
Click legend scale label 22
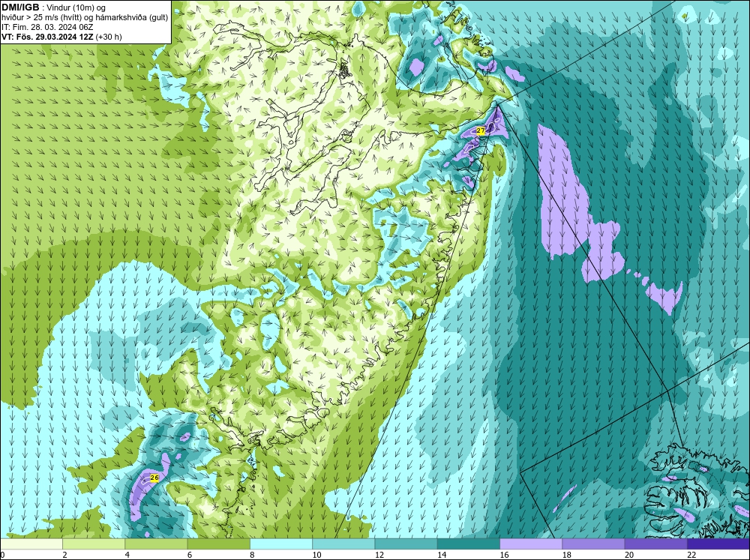691,555
